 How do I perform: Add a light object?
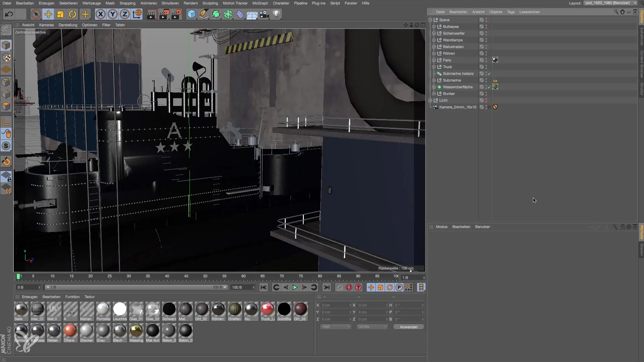coord(276,14)
